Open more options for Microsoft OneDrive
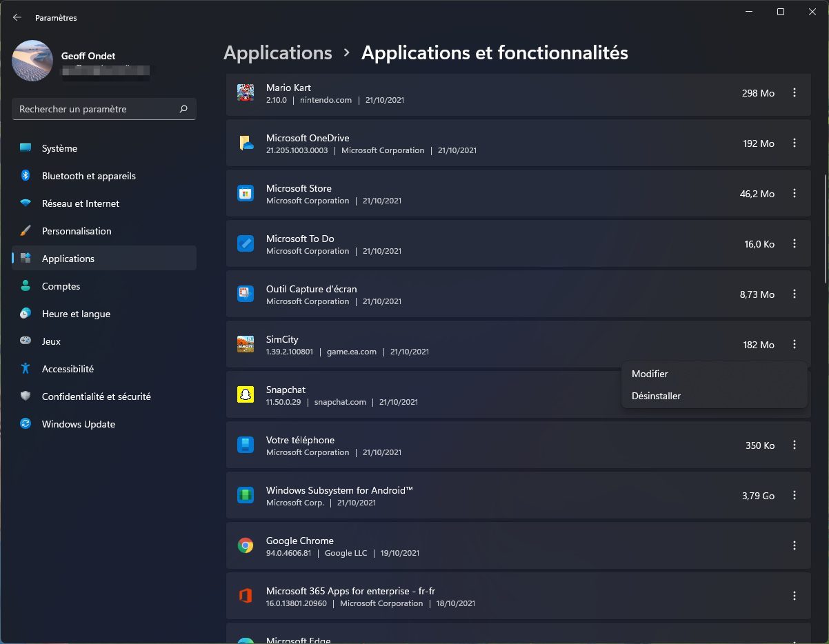Image resolution: width=829 pixels, height=644 pixels. point(795,143)
